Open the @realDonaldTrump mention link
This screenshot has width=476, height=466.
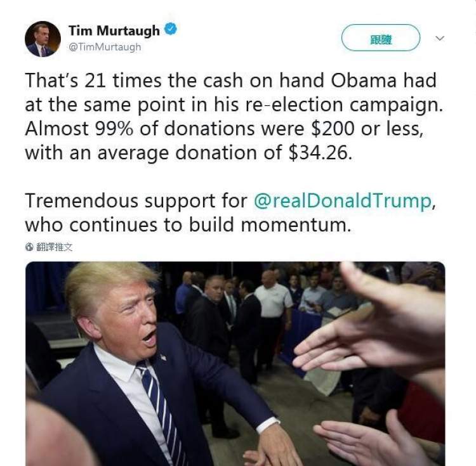coord(343,201)
